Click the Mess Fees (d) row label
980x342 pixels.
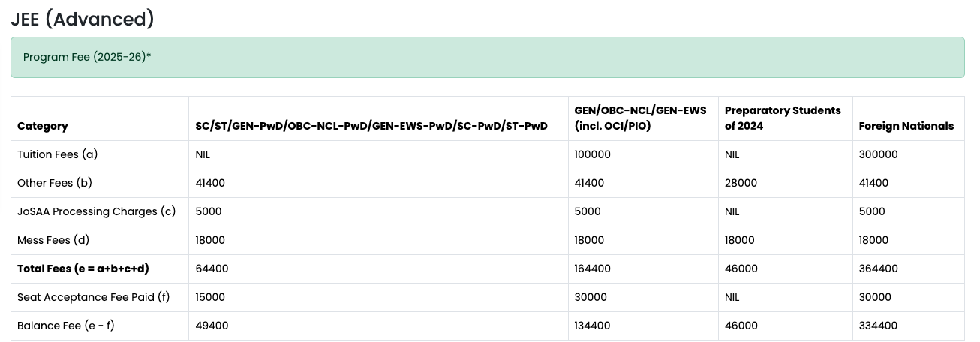(x=53, y=240)
